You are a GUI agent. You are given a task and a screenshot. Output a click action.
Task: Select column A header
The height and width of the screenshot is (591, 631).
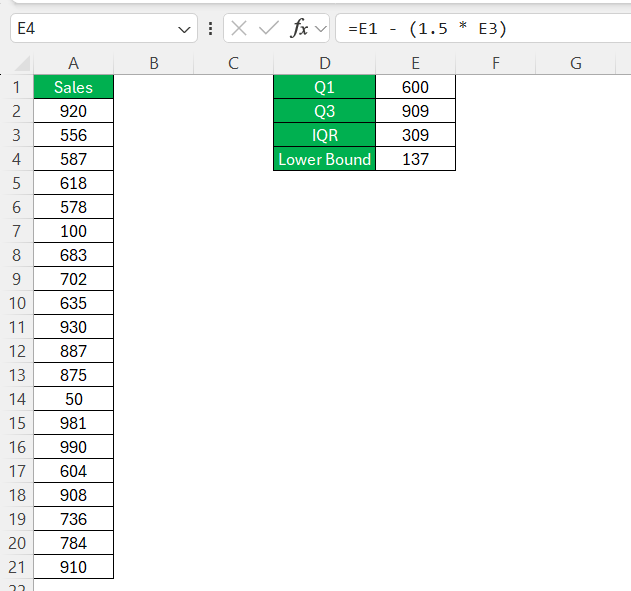(73, 63)
